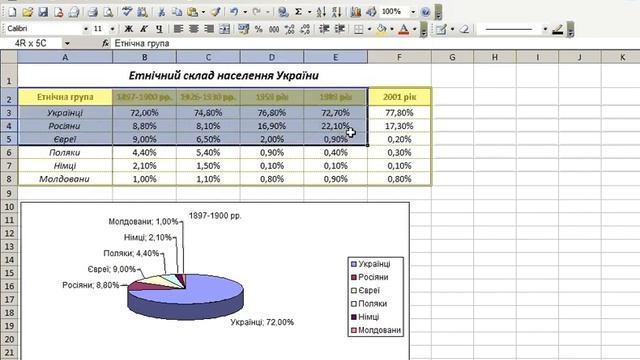Click the Copy icon

tap(177, 12)
